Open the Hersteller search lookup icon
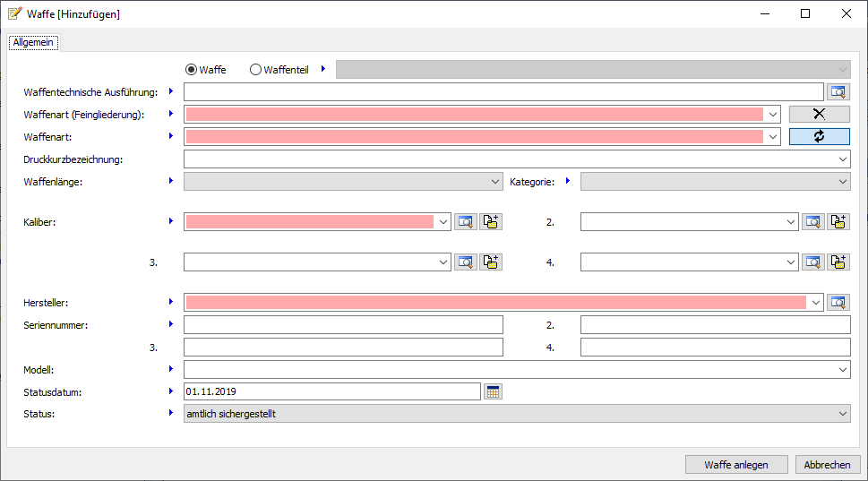868x481 pixels. coord(838,302)
